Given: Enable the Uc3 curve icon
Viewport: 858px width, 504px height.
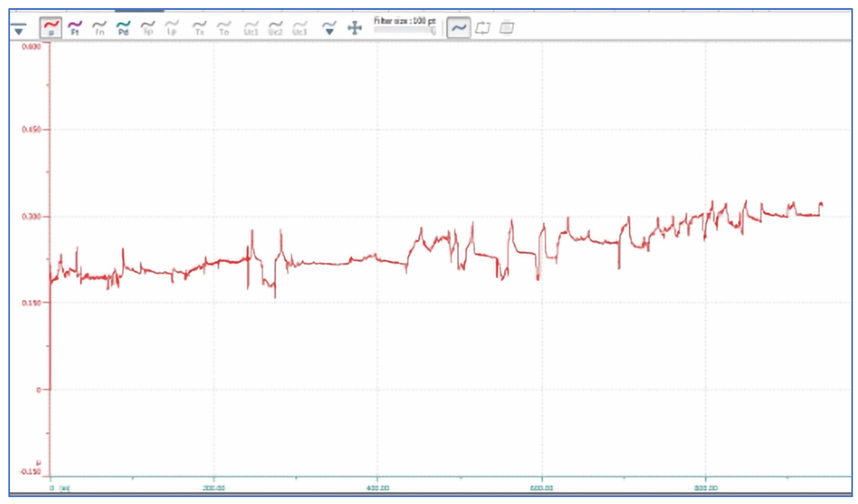Looking at the screenshot, I should click(300, 28).
